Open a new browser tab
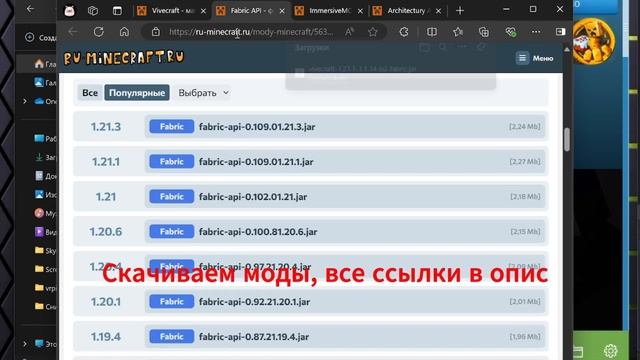The image size is (640, 360). [x=460, y=11]
